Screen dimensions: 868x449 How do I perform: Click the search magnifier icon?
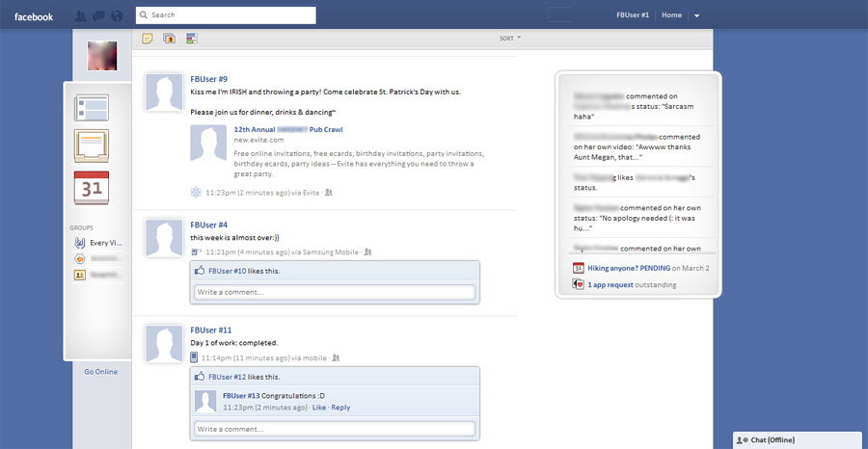144,15
